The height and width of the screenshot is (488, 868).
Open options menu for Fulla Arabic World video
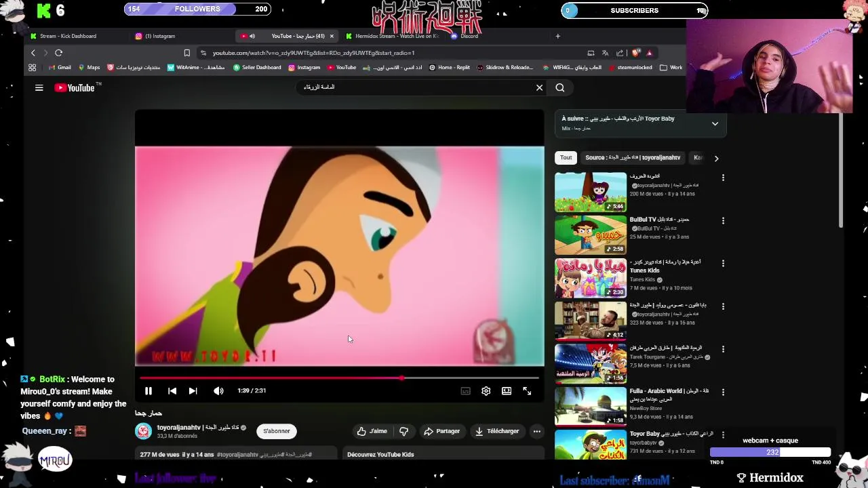[x=723, y=392]
